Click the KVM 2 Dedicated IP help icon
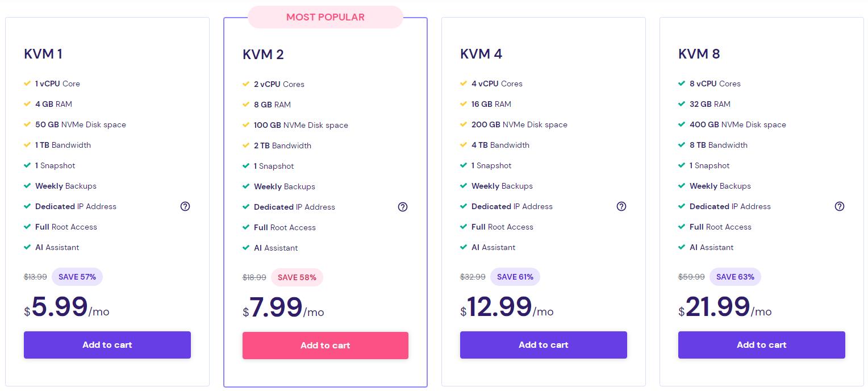This screenshot has height=391, width=868. pos(403,207)
